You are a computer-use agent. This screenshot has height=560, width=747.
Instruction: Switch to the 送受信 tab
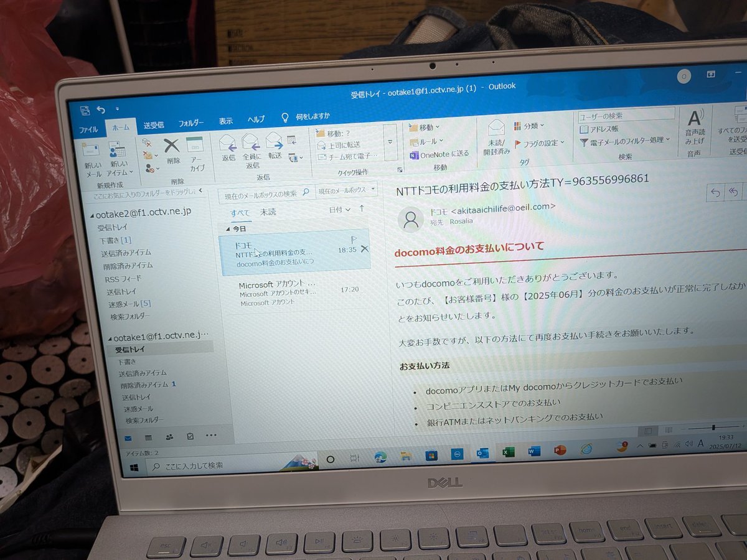(153, 125)
